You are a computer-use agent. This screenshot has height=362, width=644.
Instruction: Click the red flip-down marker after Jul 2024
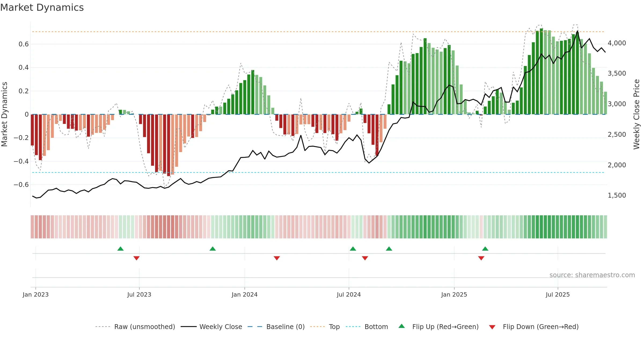pos(365,258)
